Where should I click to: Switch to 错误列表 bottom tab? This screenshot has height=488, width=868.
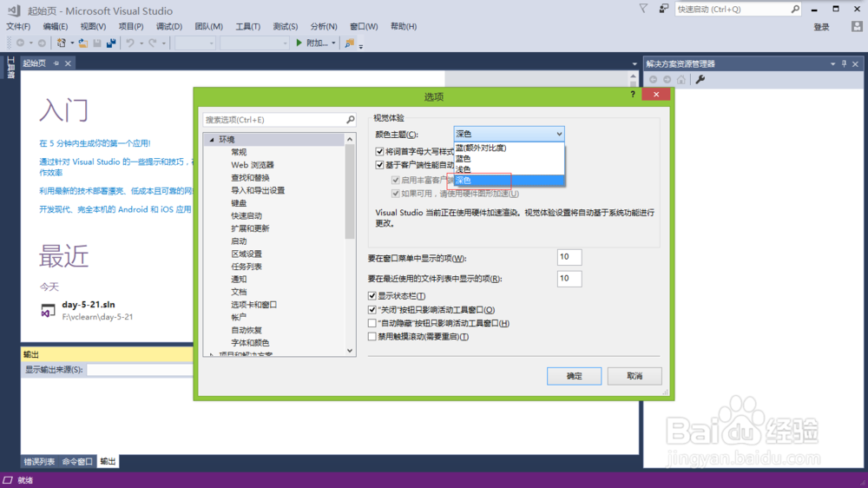coord(39,461)
